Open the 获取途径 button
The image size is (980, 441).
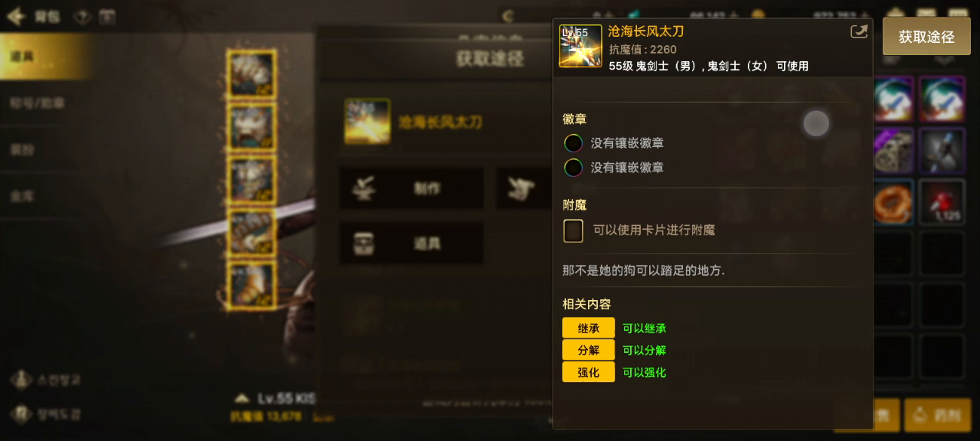click(926, 37)
